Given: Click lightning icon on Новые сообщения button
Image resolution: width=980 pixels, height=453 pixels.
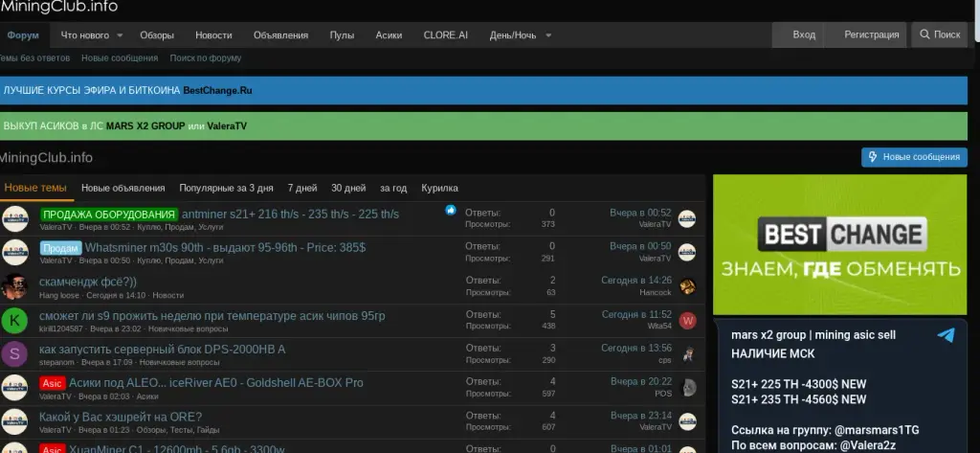Looking at the screenshot, I should pos(873,157).
